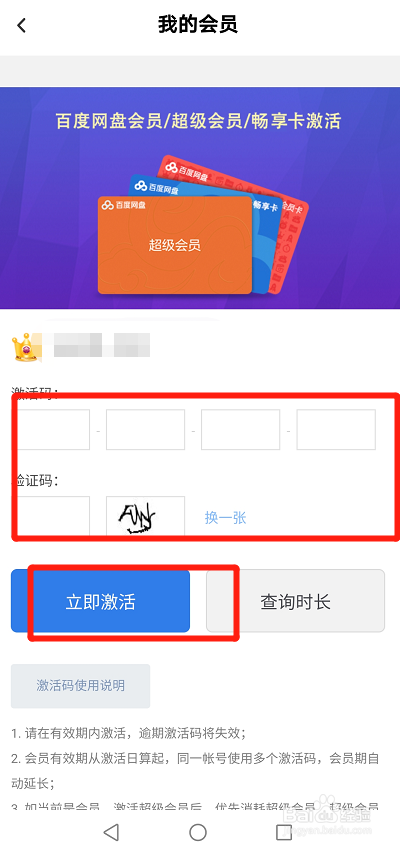Focus the third activation code box
Viewport: 400px width, 848px height.
(x=241, y=429)
